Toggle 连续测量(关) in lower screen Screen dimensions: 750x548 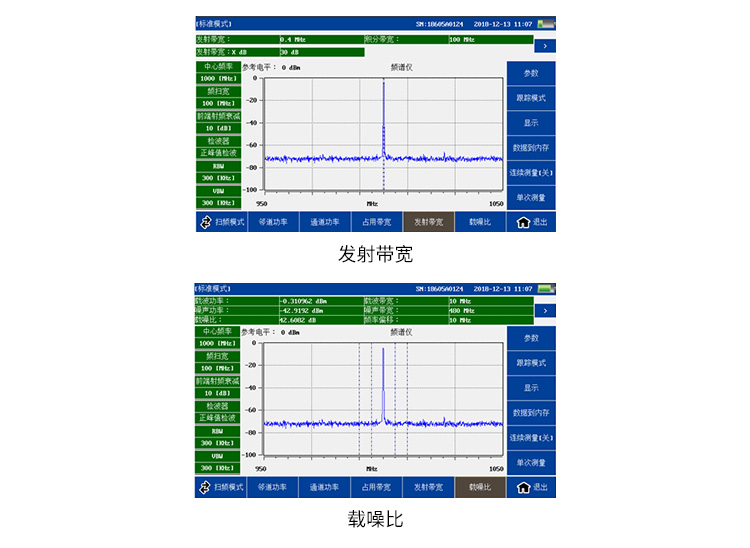[531, 438]
